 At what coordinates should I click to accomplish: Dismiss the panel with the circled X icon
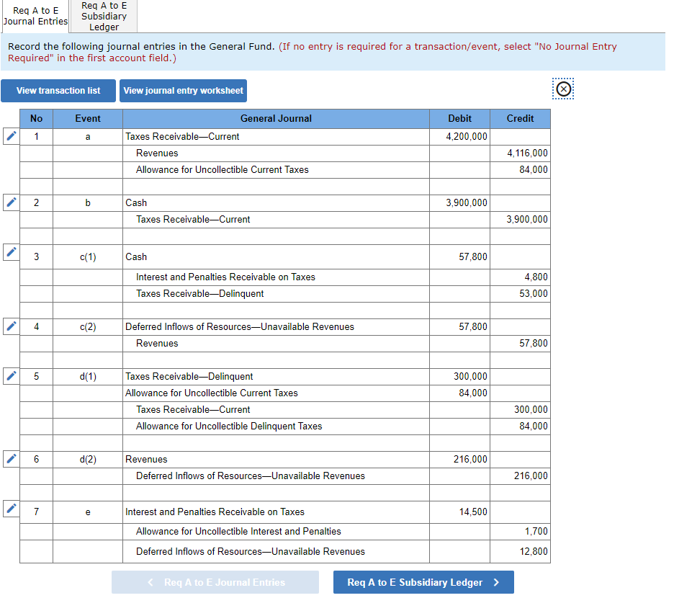563,89
